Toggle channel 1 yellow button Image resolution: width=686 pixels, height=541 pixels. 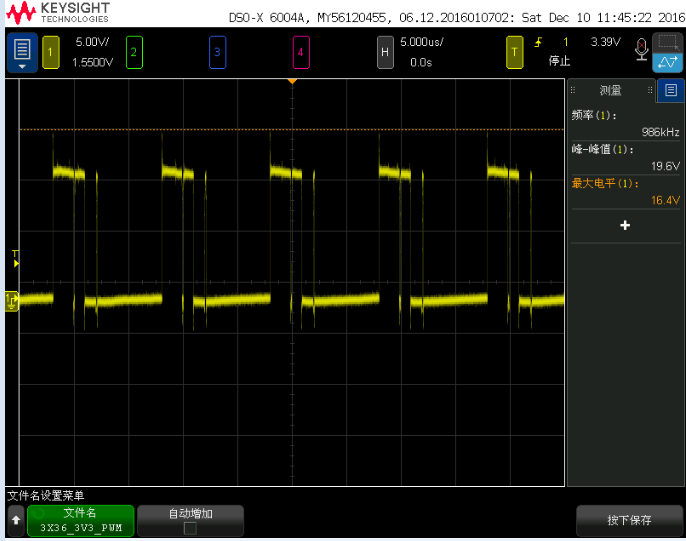tap(51, 52)
